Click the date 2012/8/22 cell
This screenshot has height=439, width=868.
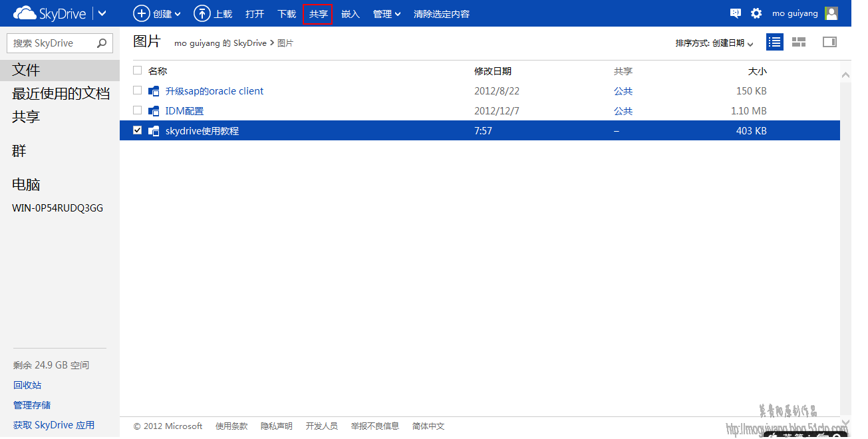click(x=497, y=91)
